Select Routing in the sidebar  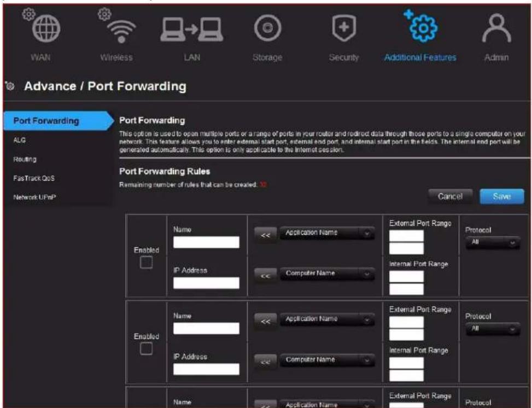pyautogui.click(x=25, y=159)
